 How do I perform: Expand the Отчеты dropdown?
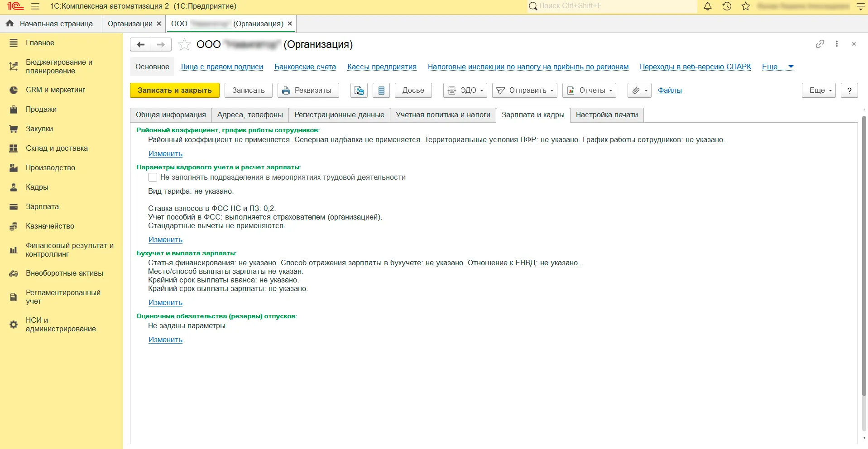(589, 91)
